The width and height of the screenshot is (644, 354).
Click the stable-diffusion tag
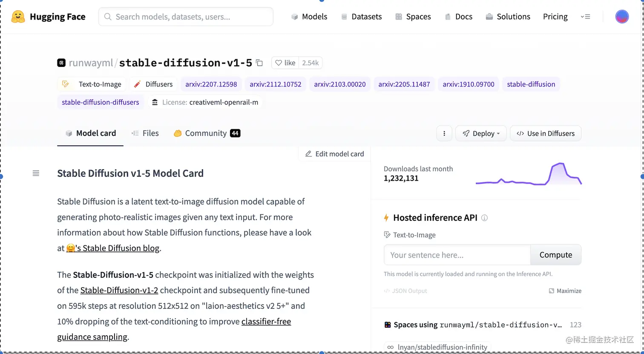pyautogui.click(x=531, y=84)
